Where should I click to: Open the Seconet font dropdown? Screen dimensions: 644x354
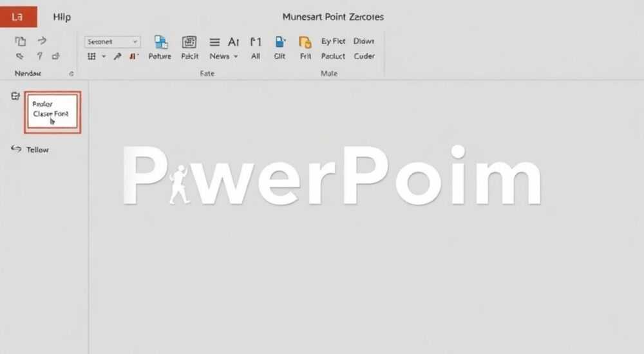(113, 41)
